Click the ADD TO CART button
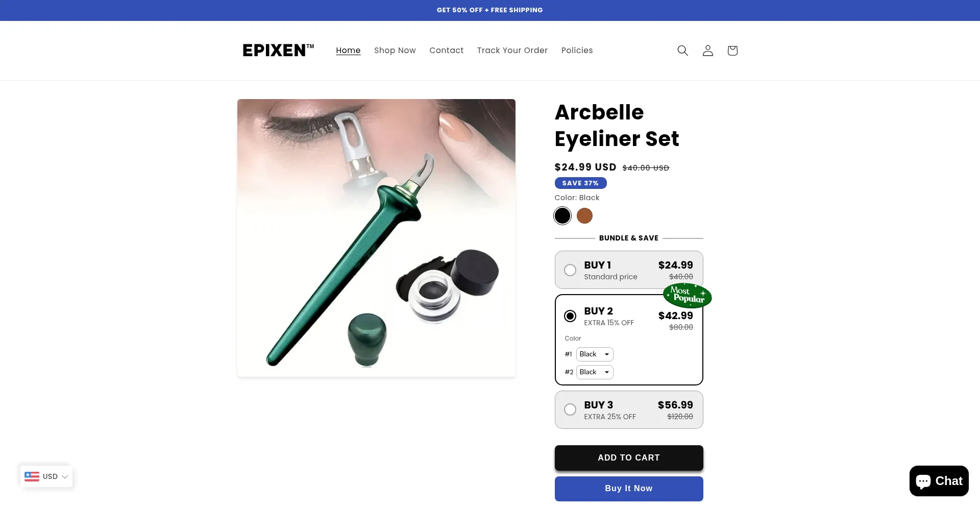The width and height of the screenshot is (980, 507). pos(629,458)
